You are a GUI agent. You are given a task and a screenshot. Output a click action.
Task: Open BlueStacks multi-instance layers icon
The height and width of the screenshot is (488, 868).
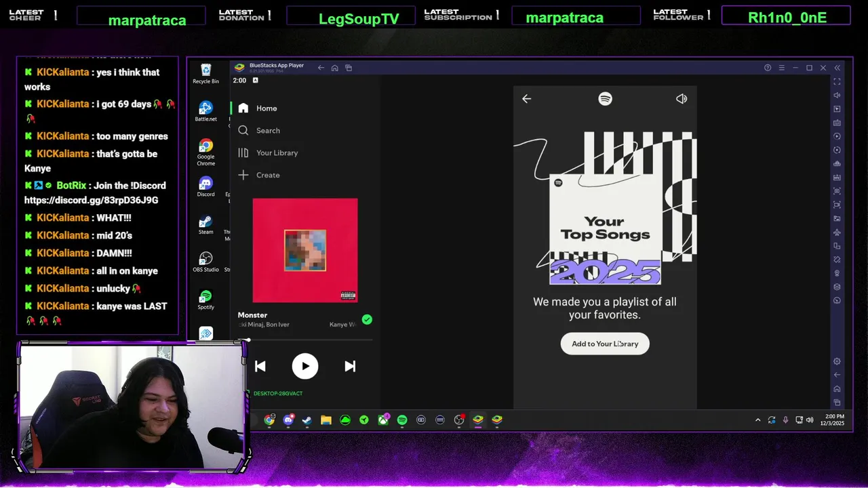pos(837,287)
